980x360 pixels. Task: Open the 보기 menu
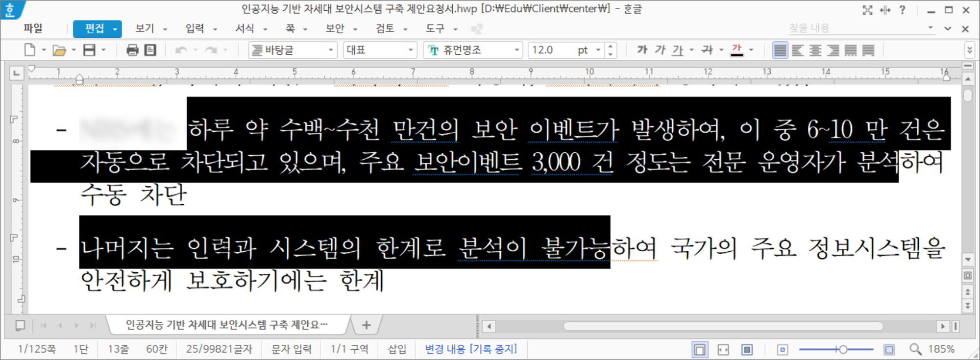(x=145, y=28)
